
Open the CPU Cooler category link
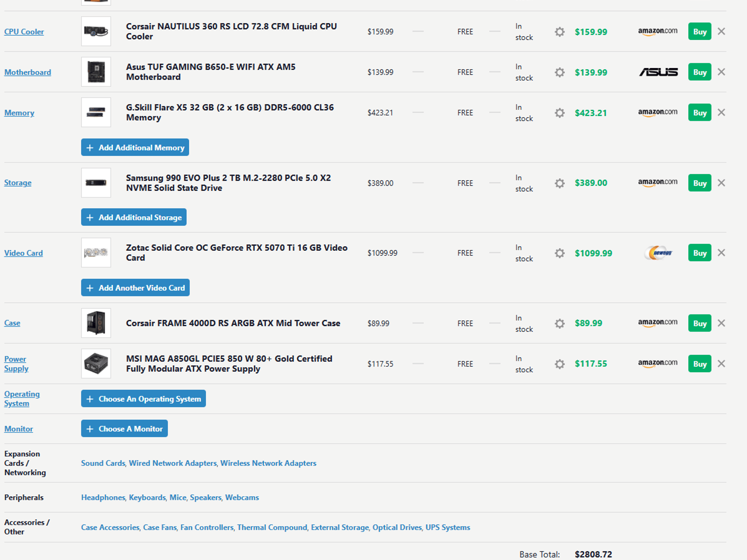tap(24, 32)
